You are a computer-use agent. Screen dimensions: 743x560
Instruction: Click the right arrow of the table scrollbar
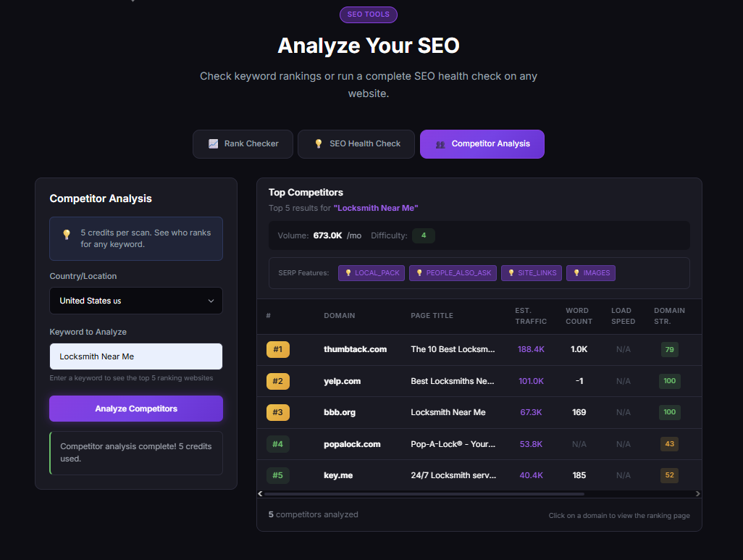tap(697, 493)
